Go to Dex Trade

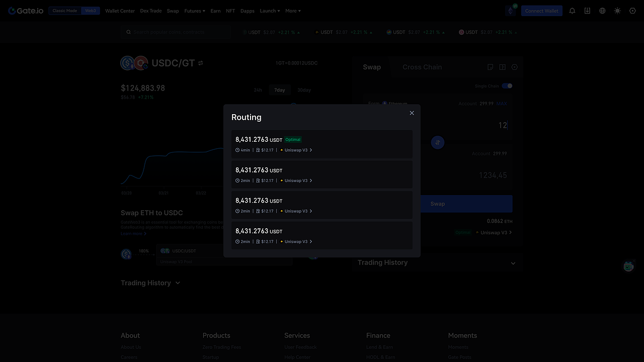pyautogui.click(x=151, y=11)
